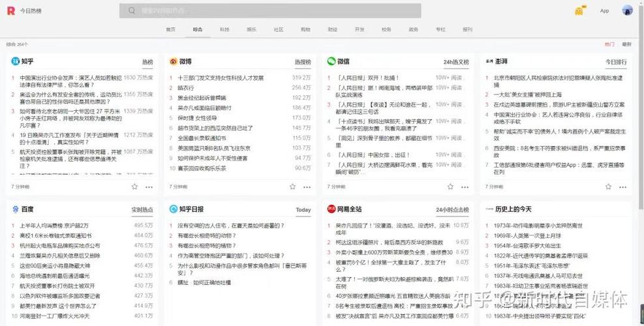The height and width of the screenshot is (326, 644).
Task: Open 知乎日报 item 有哪些长相奇特的动物？
Action: pos(207,235)
